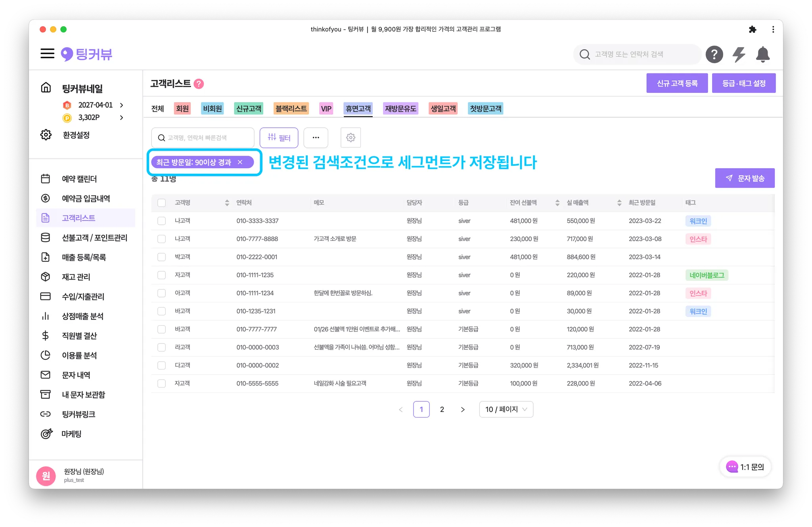Check the row for 라고객
The image size is (812, 527).
pyautogui.click(x=161, y=347)
